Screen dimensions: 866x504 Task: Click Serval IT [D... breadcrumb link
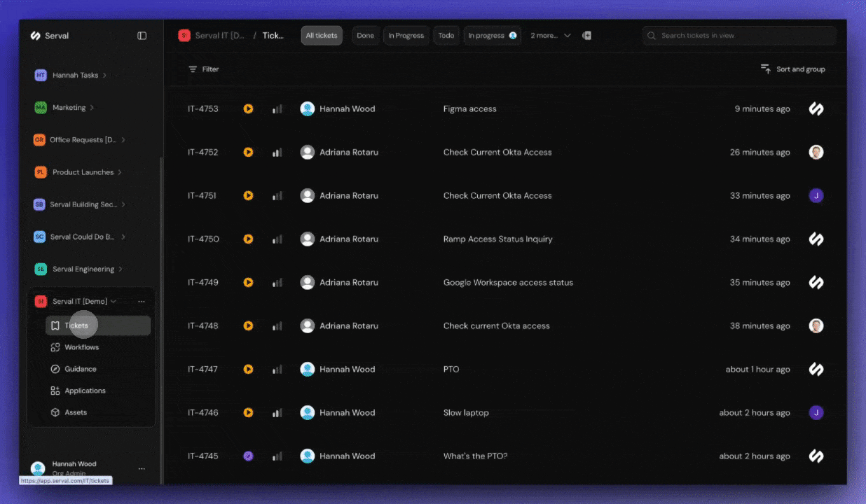(220, 36)
